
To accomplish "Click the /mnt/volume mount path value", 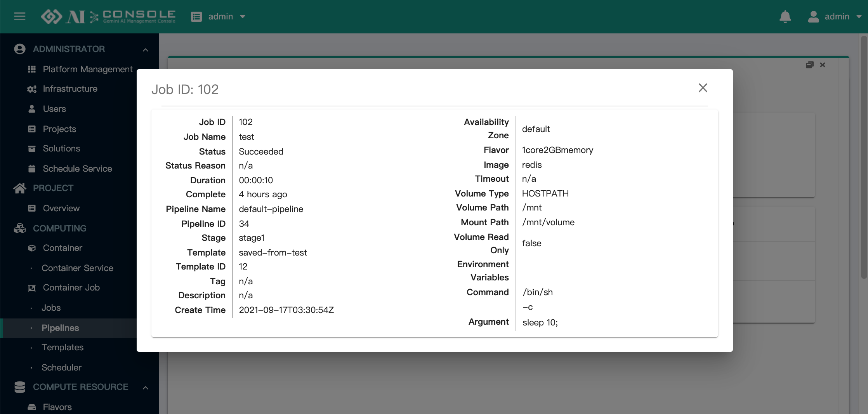I will coord(548,222).
